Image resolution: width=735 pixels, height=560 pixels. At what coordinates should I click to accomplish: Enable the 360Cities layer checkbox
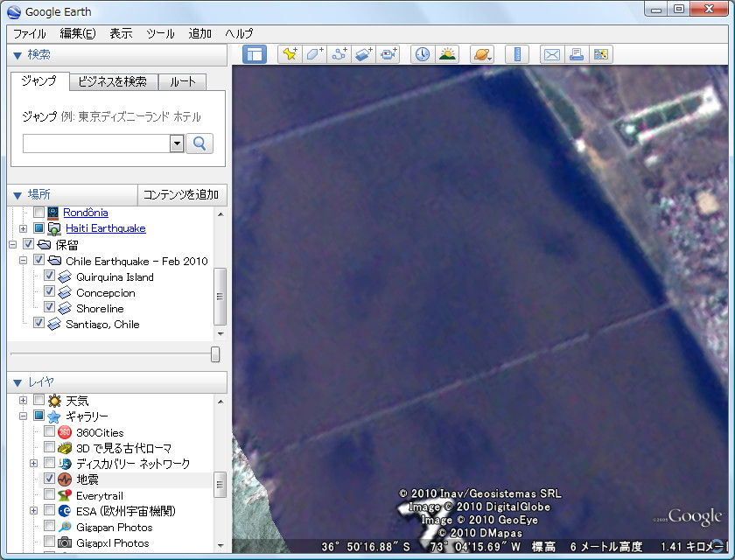49,431
